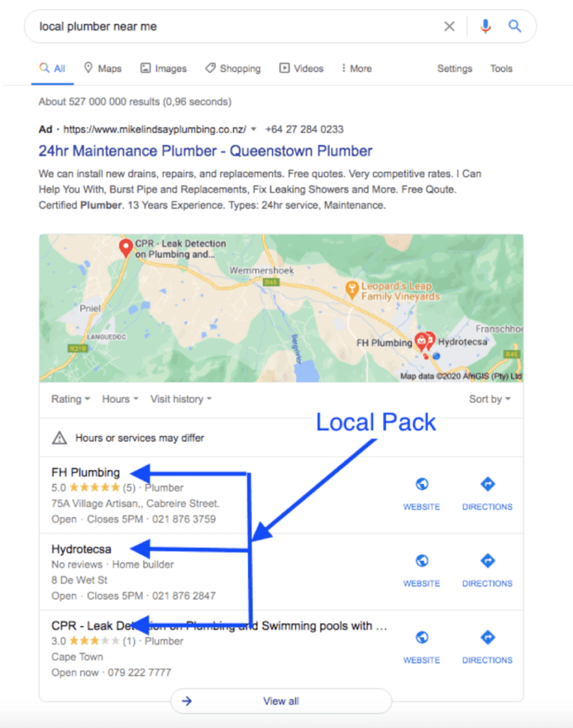Open the More search options menu
The height and width of the screenshot is (728, 573).
click(x=357, y=68)
